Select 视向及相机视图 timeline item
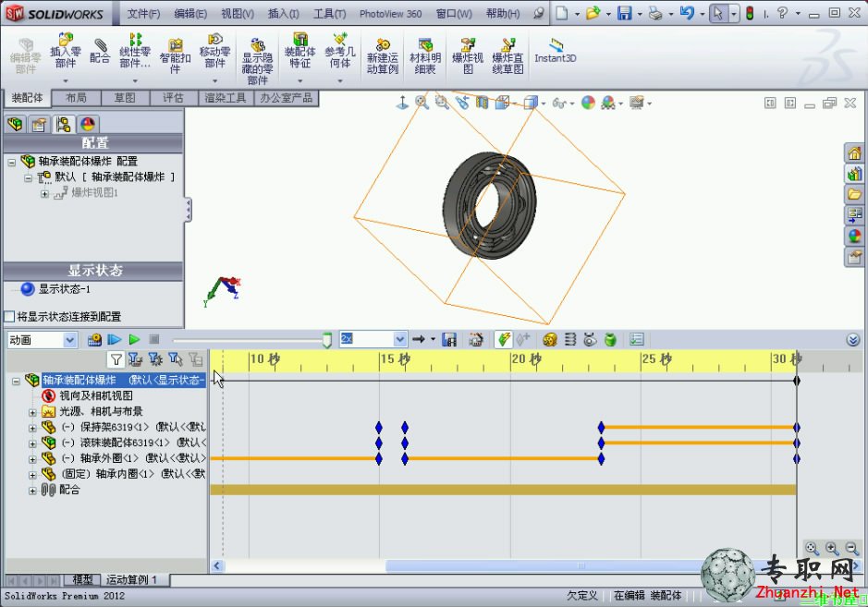 pyautogui.click(x=96, y=395)
